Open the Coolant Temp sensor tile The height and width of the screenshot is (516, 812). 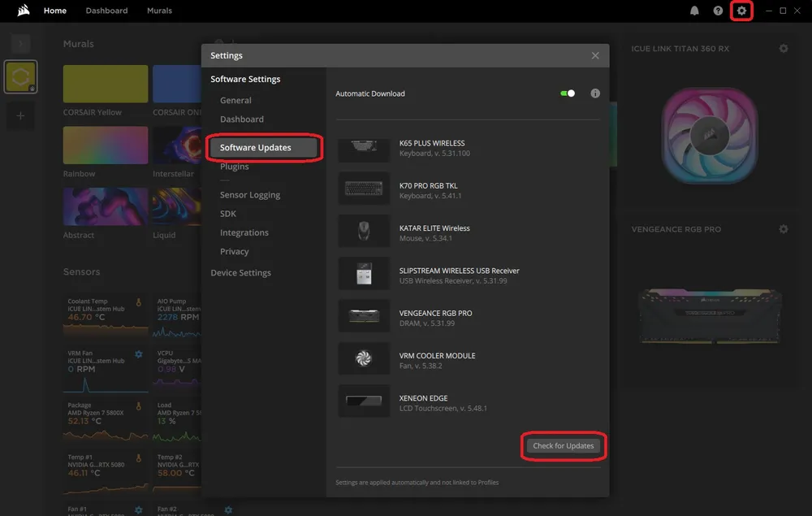coord(105,317)
